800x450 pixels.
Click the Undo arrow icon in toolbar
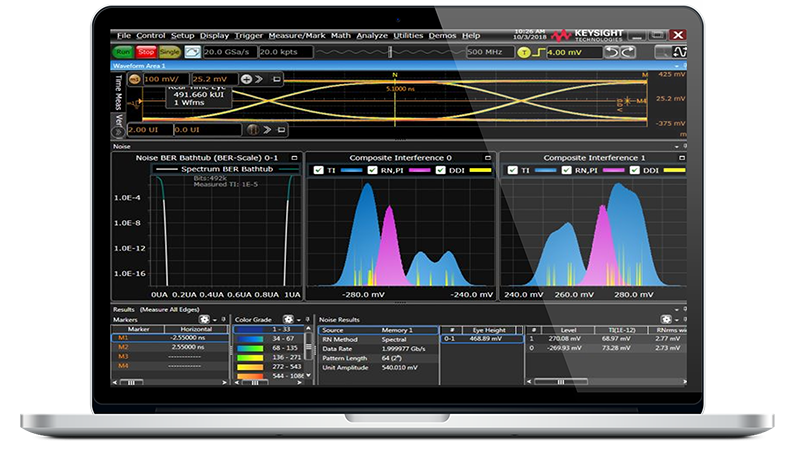click(x=611, y=52)
